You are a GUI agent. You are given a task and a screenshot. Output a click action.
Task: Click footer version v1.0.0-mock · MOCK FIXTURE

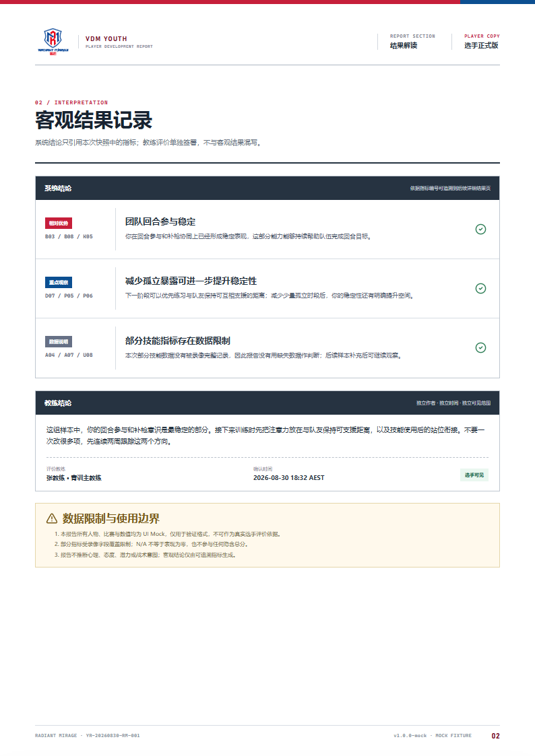(x=433, y=736)
